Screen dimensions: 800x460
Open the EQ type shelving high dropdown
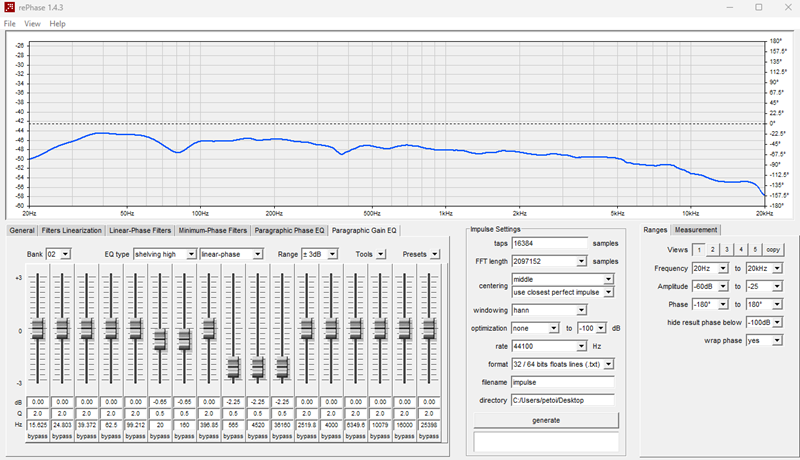(165, 254)
